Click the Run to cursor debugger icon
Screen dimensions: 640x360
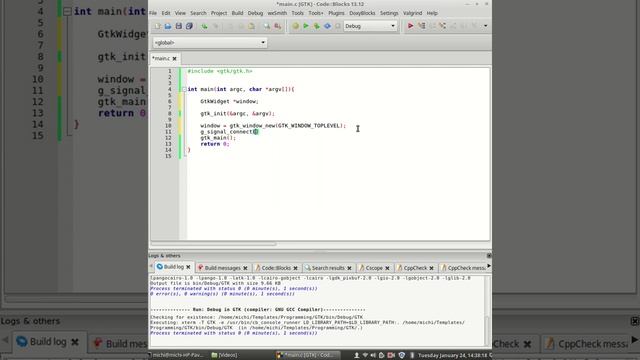(421, 26)
